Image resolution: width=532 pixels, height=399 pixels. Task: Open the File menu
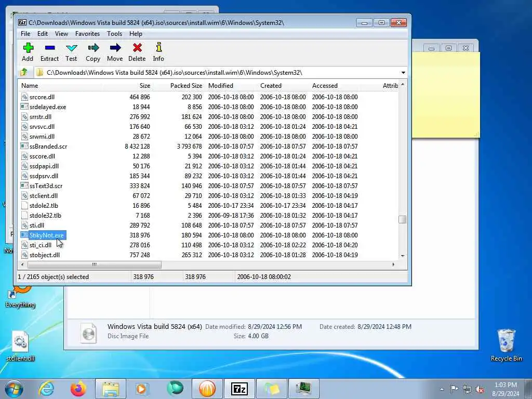tap(25, 34)
